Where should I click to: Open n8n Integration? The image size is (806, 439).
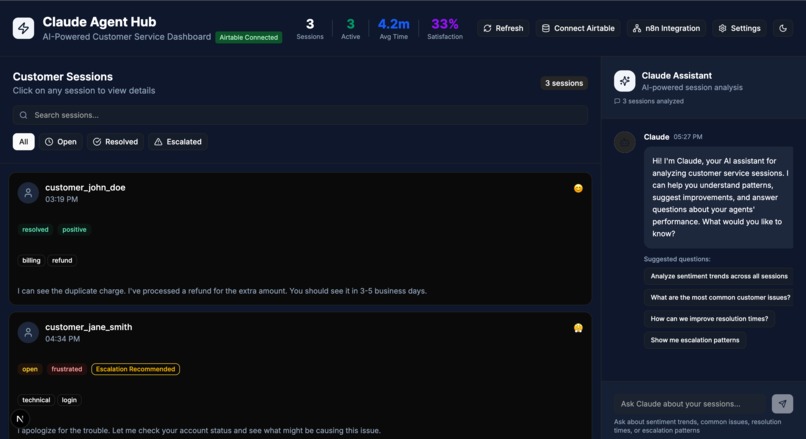(666, 28)
